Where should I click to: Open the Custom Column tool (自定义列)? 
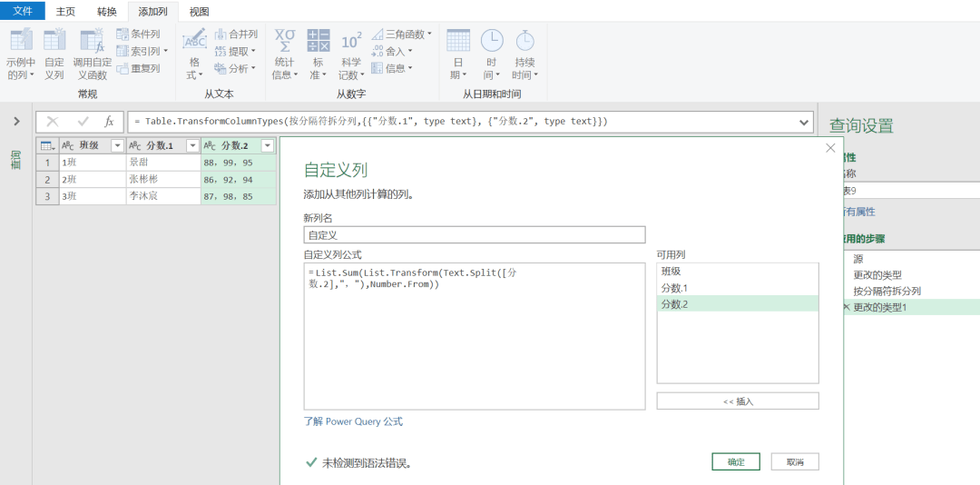tap(54, 54)
